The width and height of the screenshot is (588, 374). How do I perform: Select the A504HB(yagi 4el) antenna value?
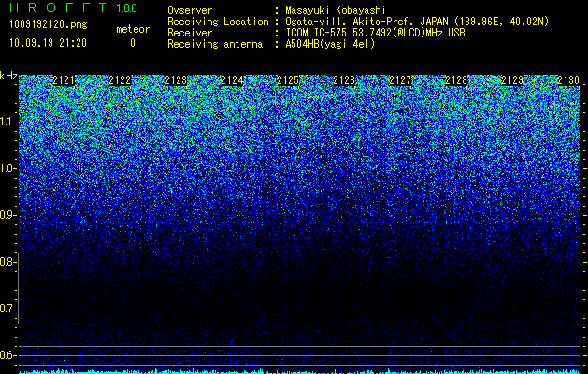pyautogui.click(x=330, y=44)
